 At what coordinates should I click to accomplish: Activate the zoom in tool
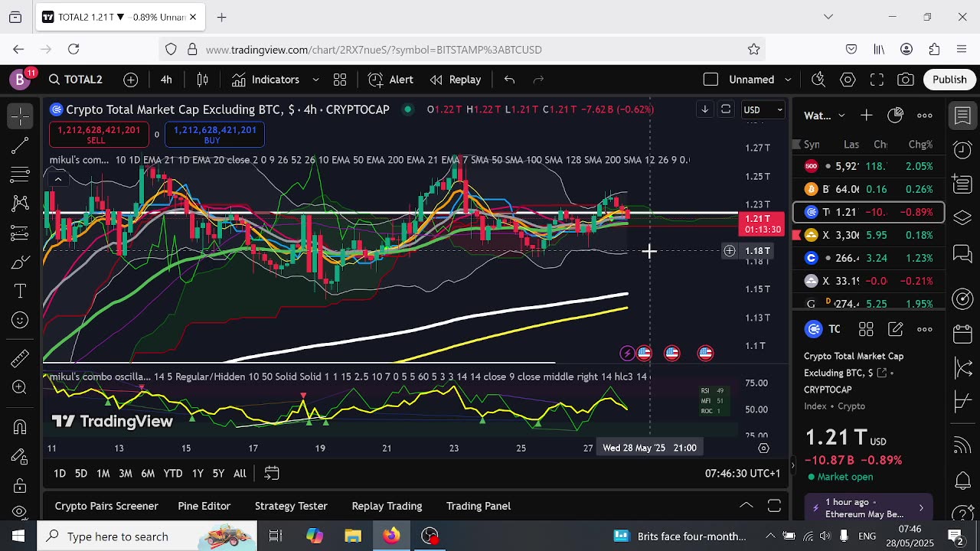[20, 387]
